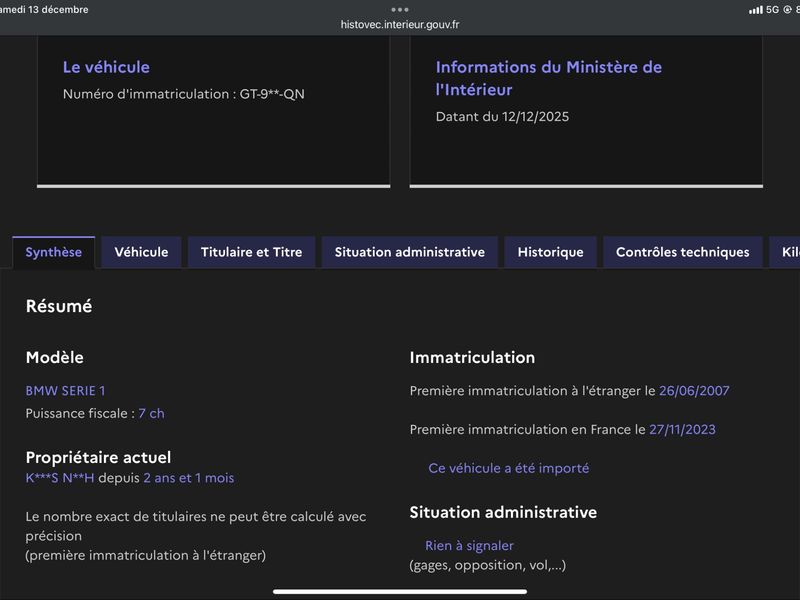Open the Contrôles techniques tab

tap(682, 252)
